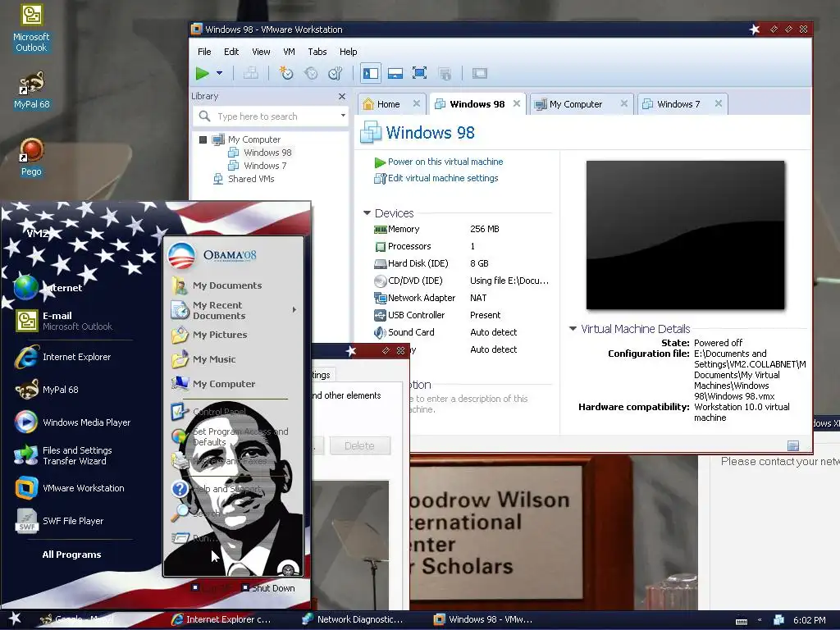
Task: Open the Snapshot Manager toolbar icon
Action: [x=336, y=73]
